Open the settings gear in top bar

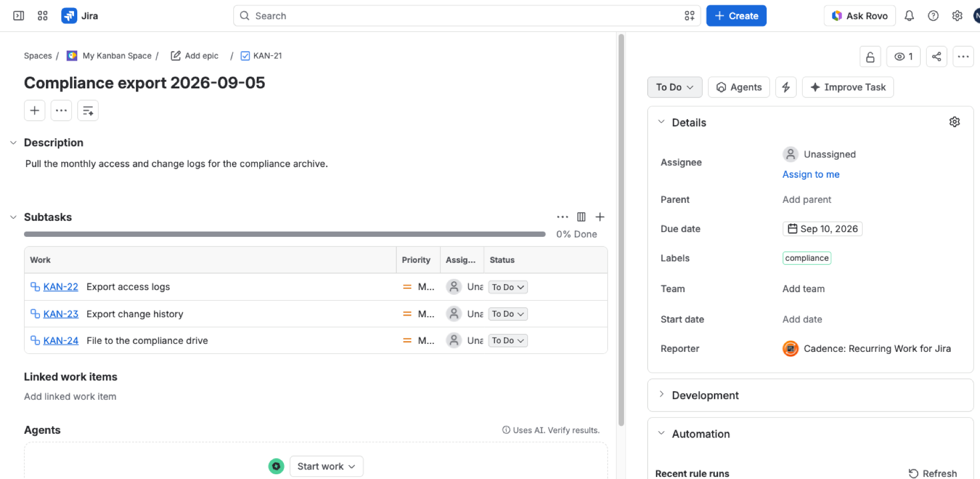(x=957, y=16)
